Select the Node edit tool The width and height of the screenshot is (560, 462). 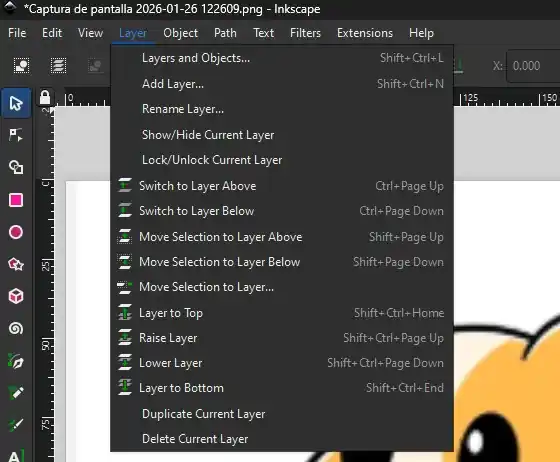pos(16,135)
